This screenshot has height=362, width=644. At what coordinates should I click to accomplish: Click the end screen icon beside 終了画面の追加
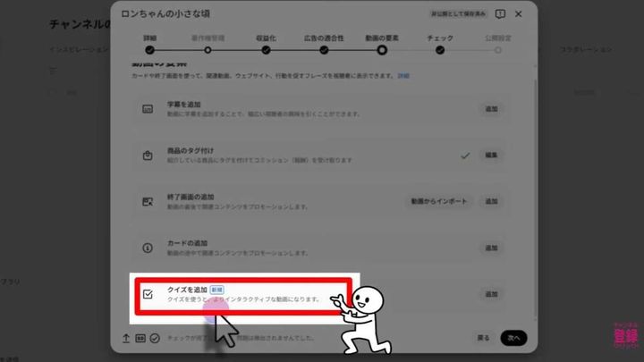(148, 201)
